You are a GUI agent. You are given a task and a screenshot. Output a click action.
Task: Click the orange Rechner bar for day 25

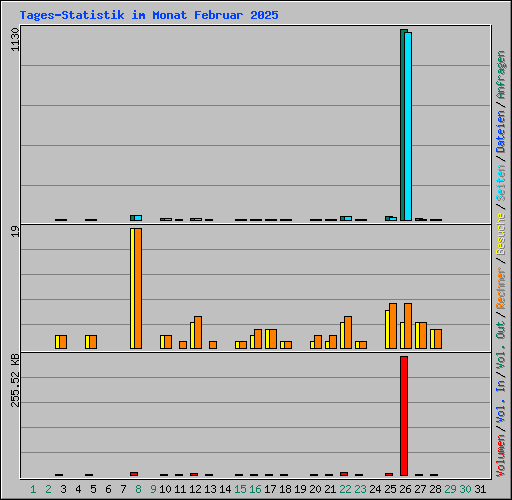pos(393,326)
